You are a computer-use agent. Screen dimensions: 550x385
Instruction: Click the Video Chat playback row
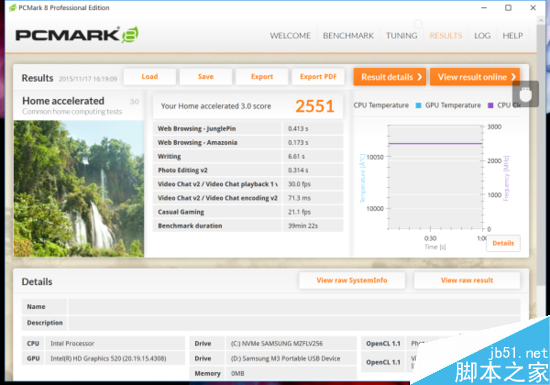[248, 184]
